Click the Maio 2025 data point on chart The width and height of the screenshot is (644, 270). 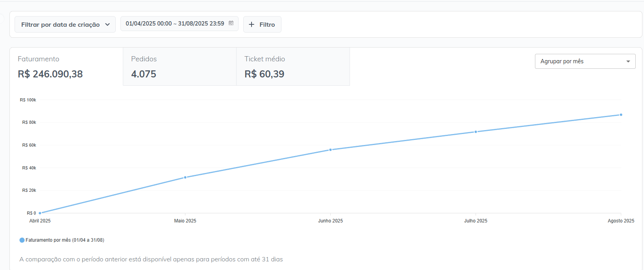[185, 177]
